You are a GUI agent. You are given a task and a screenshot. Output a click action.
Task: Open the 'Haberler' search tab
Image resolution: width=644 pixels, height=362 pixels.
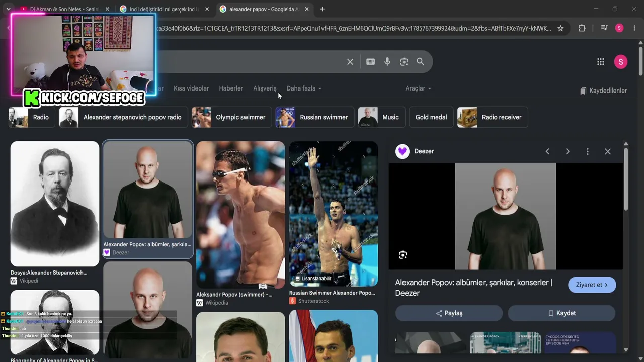[x=231, y=88]
